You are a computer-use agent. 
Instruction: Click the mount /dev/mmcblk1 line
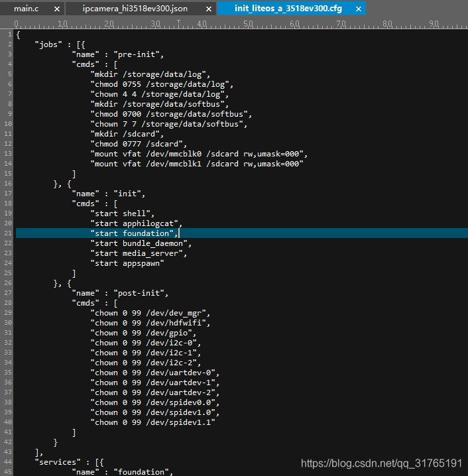pyautogui.click(x=197, y=164)
